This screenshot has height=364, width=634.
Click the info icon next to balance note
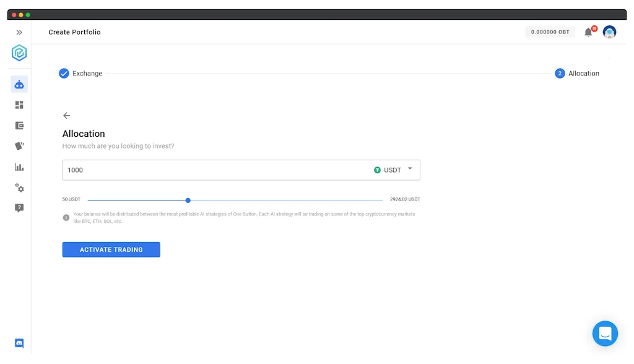(66, 217)
